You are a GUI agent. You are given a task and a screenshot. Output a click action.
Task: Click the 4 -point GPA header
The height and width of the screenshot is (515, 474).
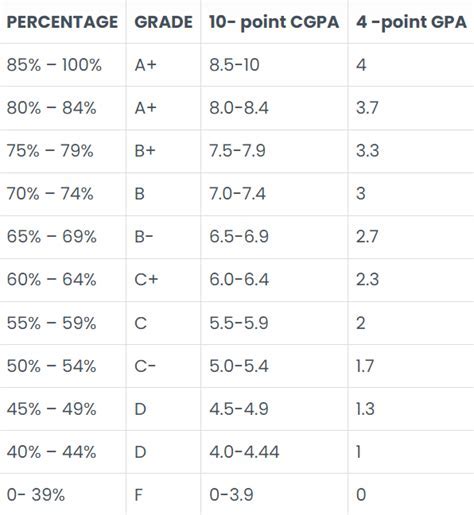(x=411, y=22)
